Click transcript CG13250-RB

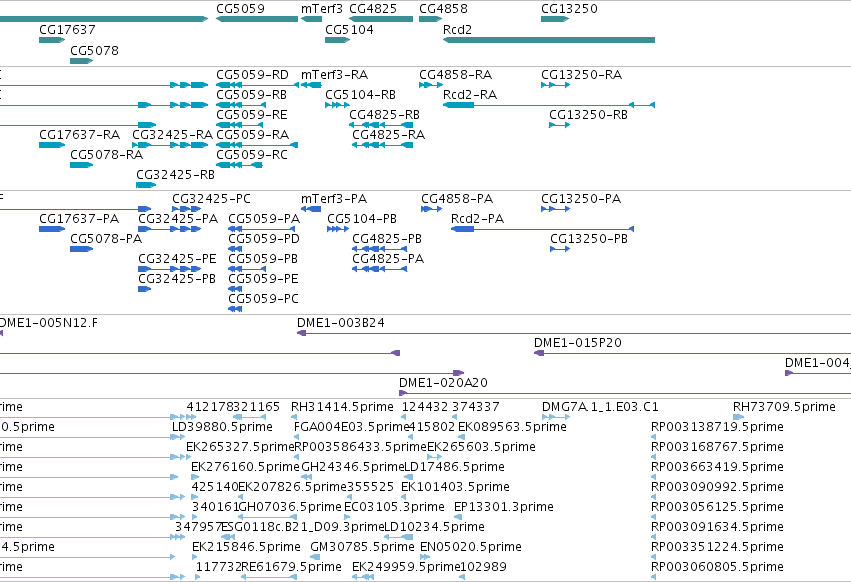pyautogui.click(x=559, y=125)
